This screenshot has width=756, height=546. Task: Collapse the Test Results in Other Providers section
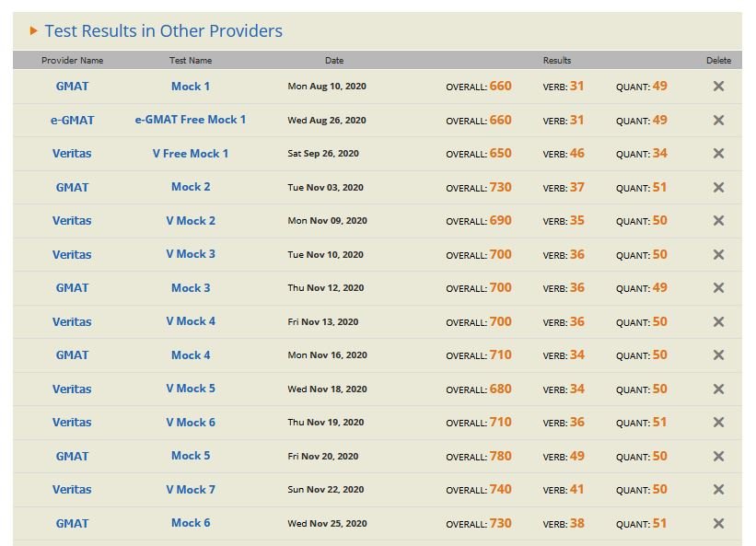[x=34, y=31]
